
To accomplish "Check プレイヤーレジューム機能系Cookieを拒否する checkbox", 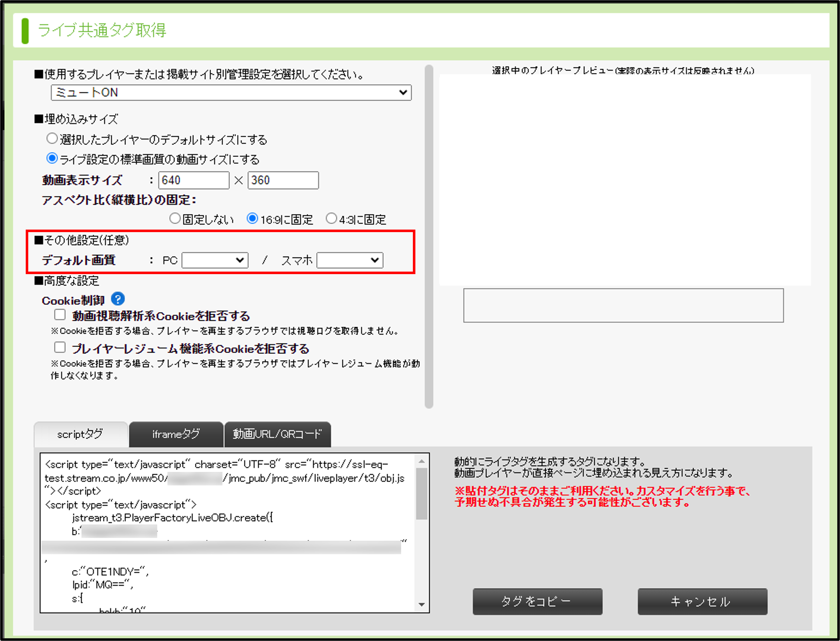I will [x=60, y=348].
